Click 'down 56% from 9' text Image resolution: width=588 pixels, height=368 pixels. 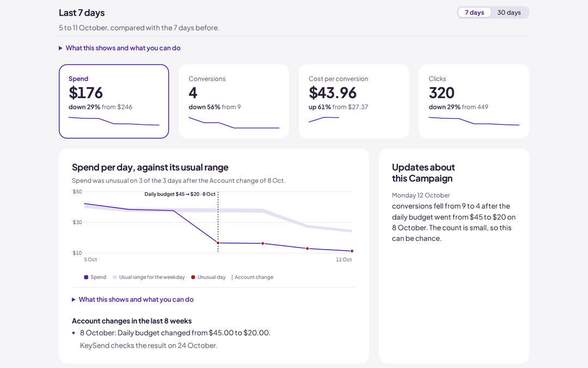click(x=215, y=107)
